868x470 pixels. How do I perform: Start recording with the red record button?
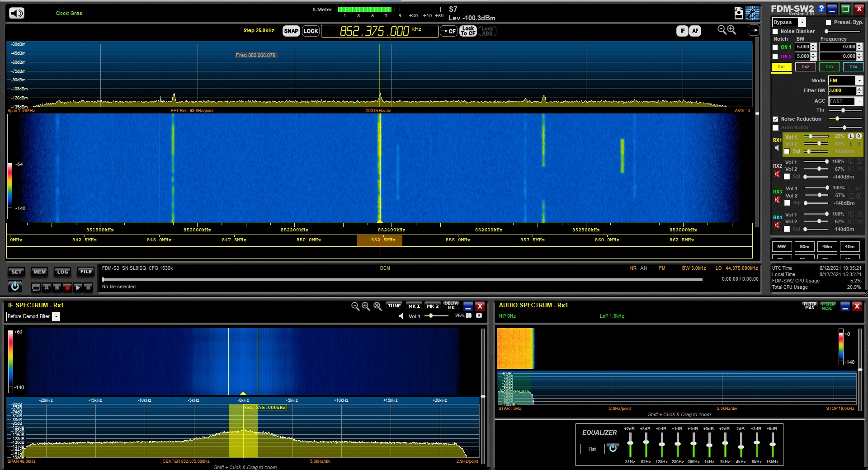(x=67, y=287)
